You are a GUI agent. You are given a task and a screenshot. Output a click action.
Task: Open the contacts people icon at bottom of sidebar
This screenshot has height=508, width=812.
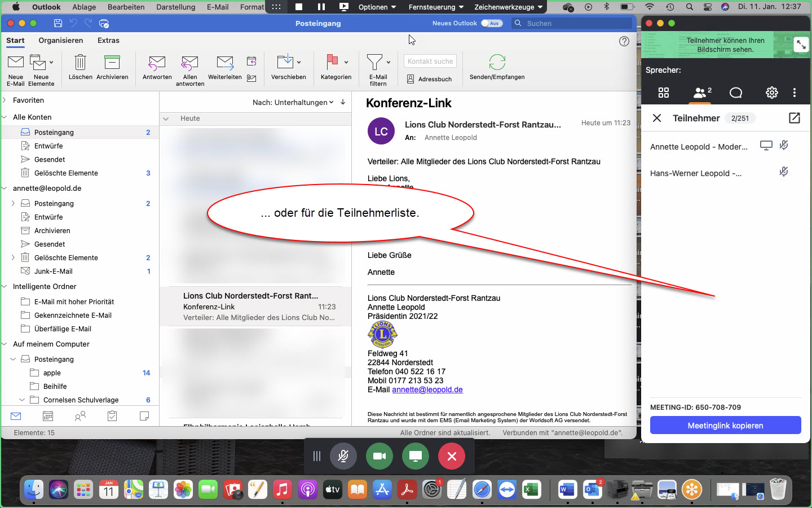click(80, 416)
